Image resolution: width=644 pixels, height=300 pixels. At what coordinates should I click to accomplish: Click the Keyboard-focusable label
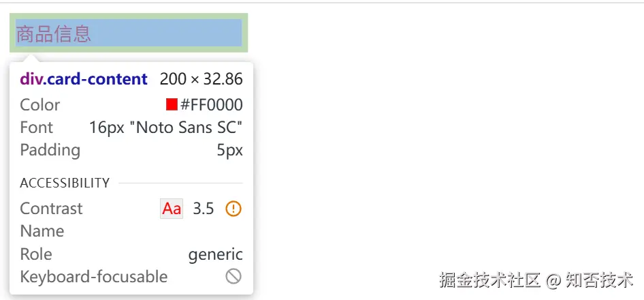93,277
